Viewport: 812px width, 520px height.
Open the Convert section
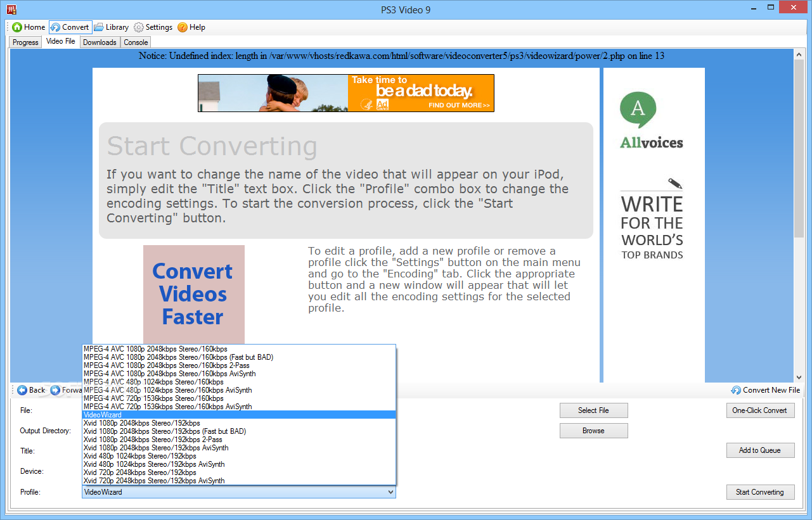[70, 27]
